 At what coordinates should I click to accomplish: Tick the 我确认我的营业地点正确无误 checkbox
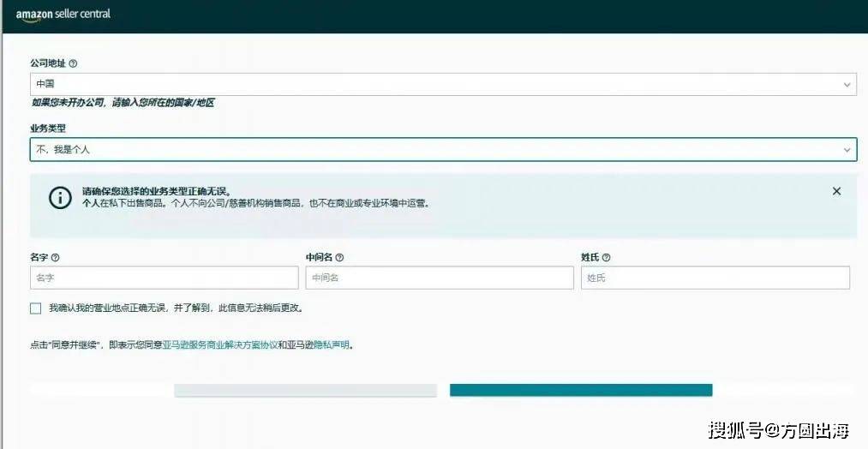click(35, 308)
